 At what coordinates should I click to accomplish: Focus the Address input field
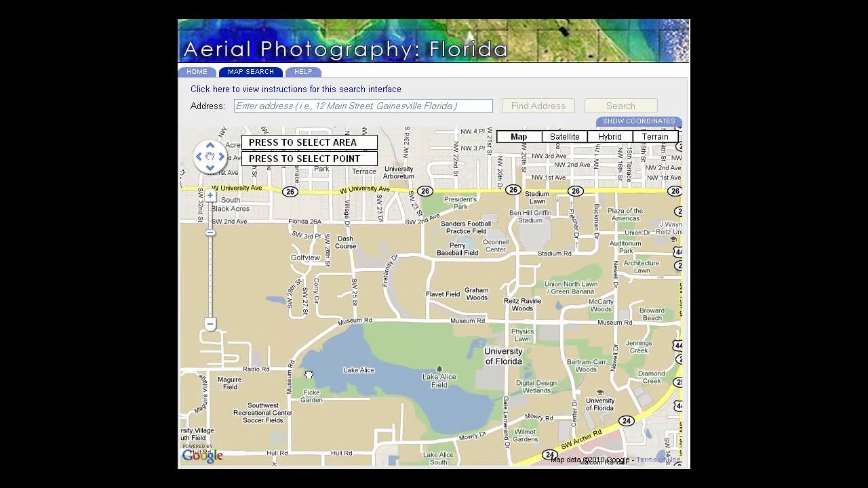[x=363, y=106]
